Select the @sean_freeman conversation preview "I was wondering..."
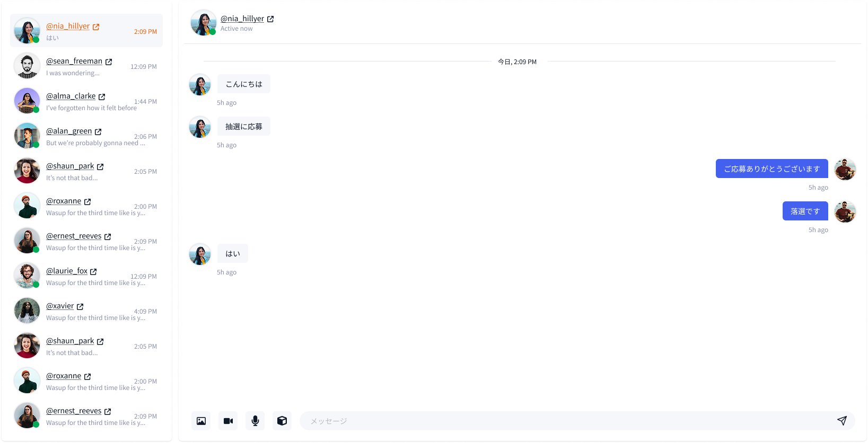Screen dimensions: 868x443 click(73, 73)
